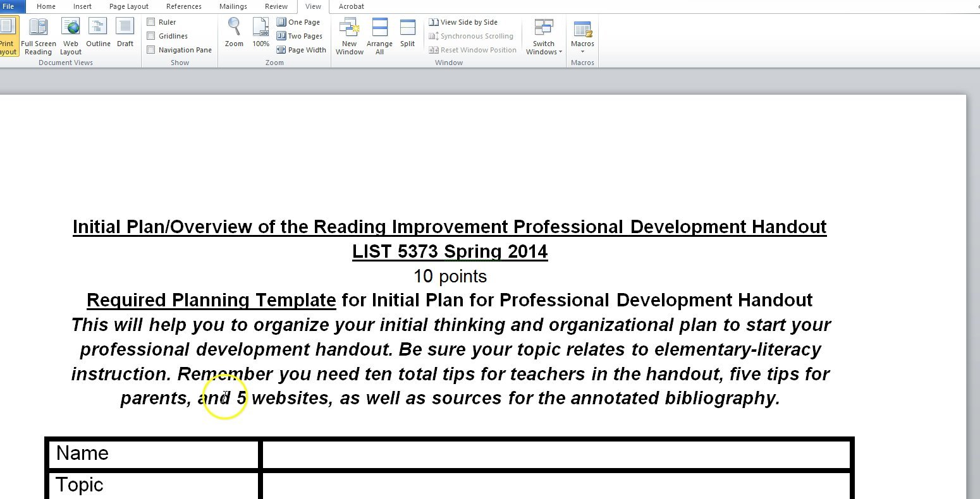Open a New Window of the document
Screen dimensions: 980x499
348,35
